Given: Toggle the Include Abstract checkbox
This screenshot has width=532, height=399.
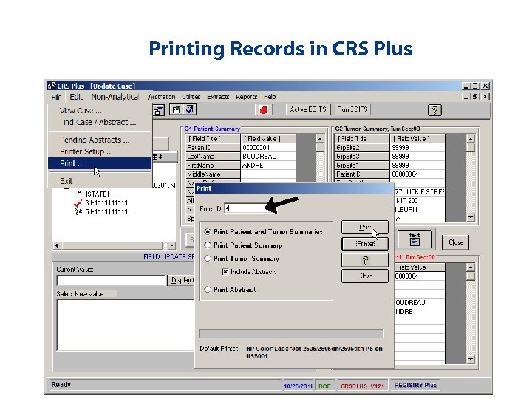Looking at the screenshot, I should coord(225,272).
